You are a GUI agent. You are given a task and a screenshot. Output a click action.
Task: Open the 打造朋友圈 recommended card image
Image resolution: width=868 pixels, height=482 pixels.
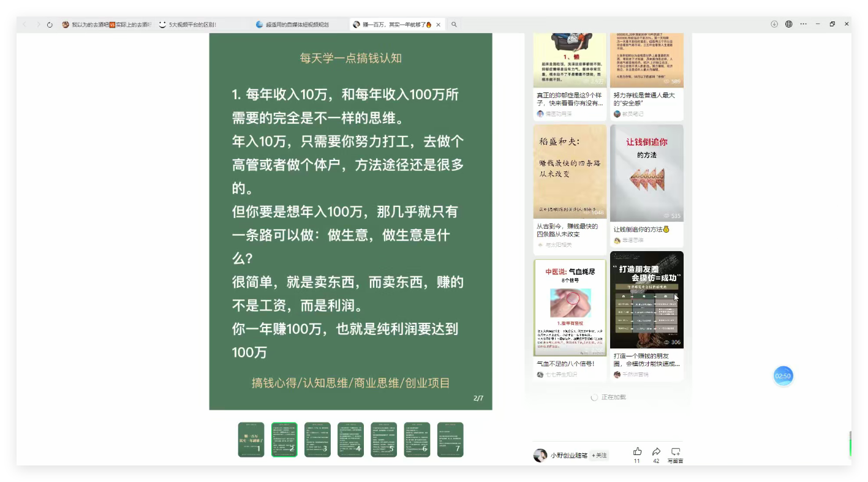tap(647, 300)
